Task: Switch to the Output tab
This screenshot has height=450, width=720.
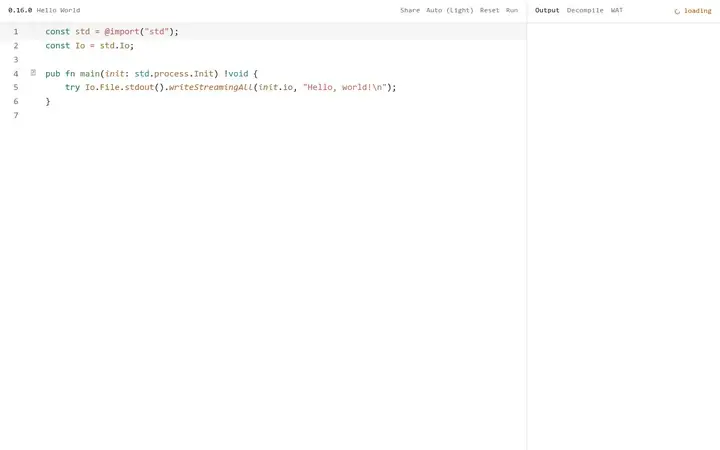Action: 547,10
